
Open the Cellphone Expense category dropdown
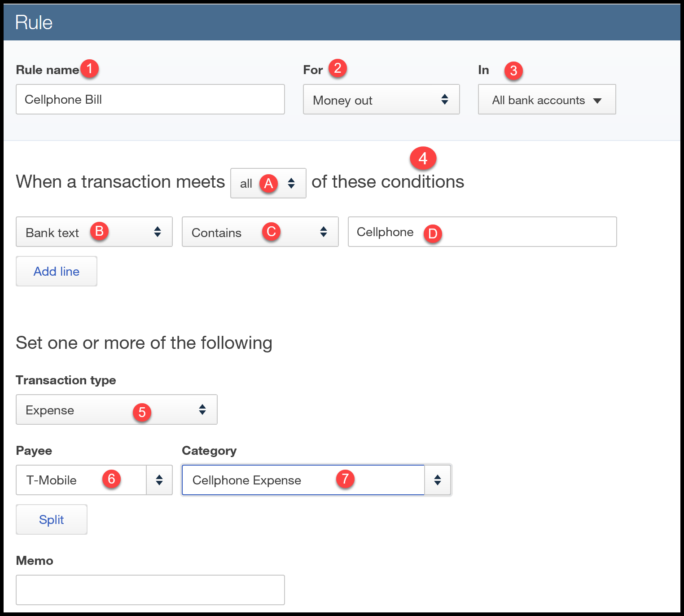(303, 480)
